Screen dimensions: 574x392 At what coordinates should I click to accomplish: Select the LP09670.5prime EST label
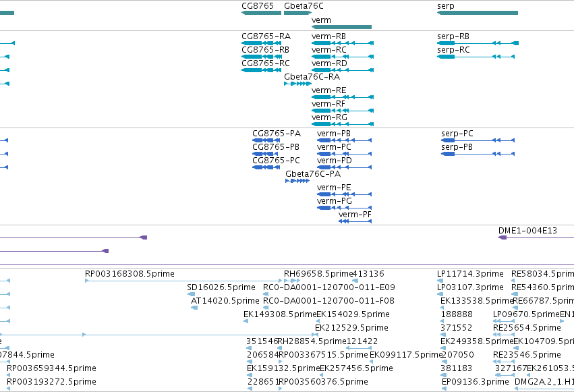[x=526, y=315]
